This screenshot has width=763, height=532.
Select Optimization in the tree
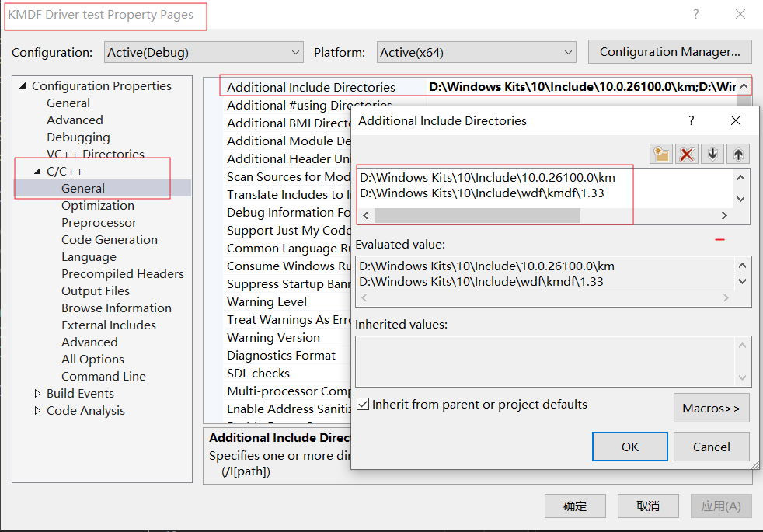coord(98,206)
